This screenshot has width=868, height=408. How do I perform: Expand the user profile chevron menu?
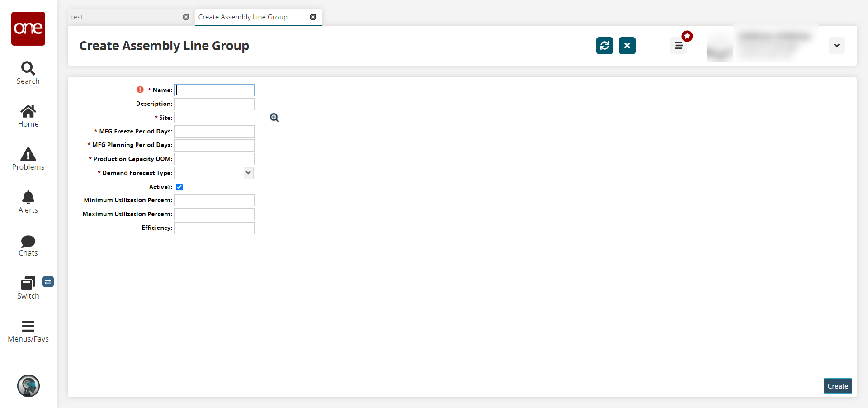[x=837, y=46]
